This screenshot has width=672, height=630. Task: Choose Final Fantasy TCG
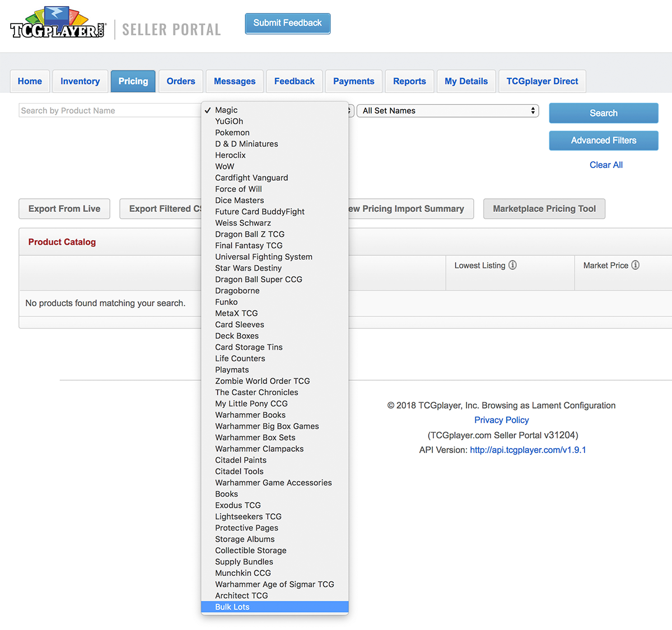pyautogui.click(x=275, y=246)
